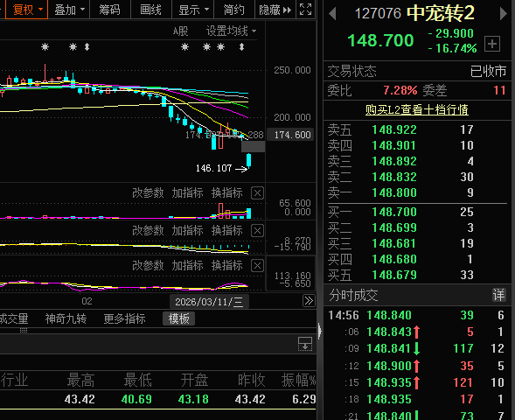Close the second indicator sub-panel

click(257, 231)
